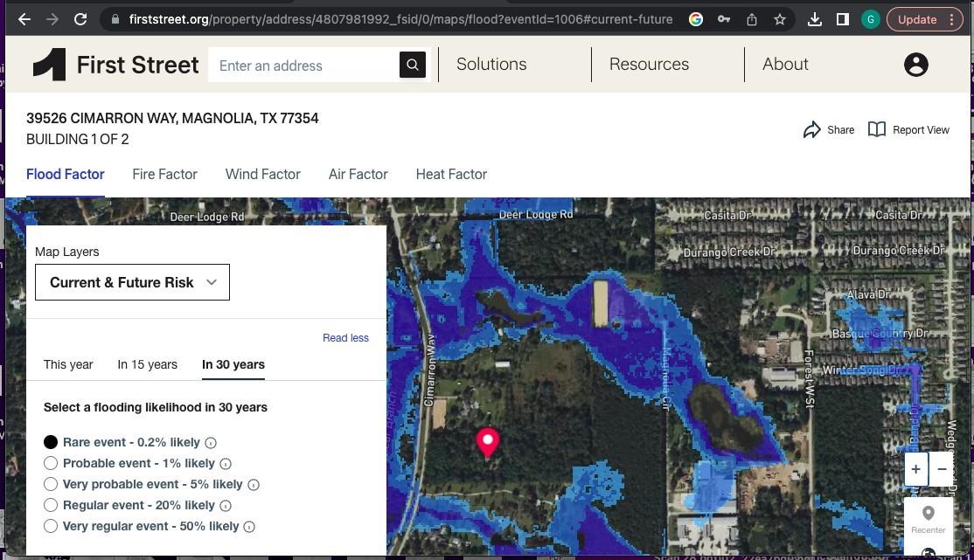Click the Read less link
This screenshot has height=560, width=974.
(x=345, y=338)
